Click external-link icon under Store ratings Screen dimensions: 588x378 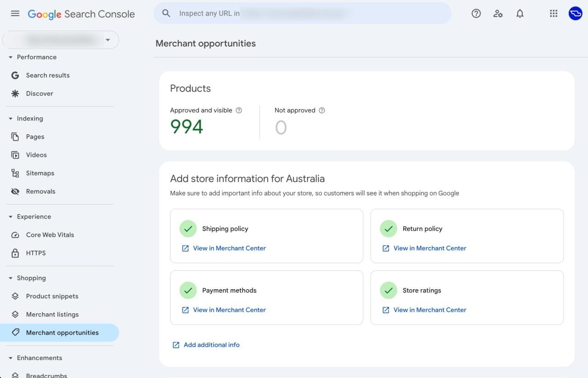[386, 310]
